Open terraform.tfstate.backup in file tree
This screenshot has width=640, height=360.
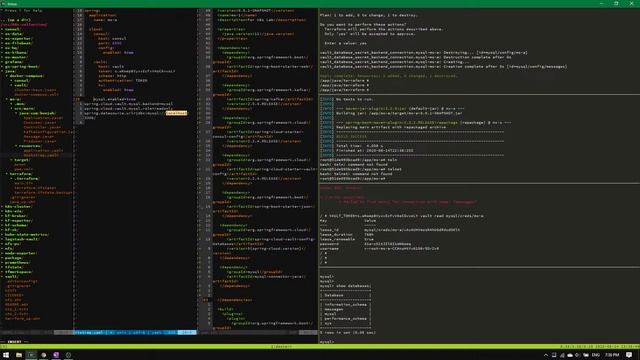pos(43,193)
